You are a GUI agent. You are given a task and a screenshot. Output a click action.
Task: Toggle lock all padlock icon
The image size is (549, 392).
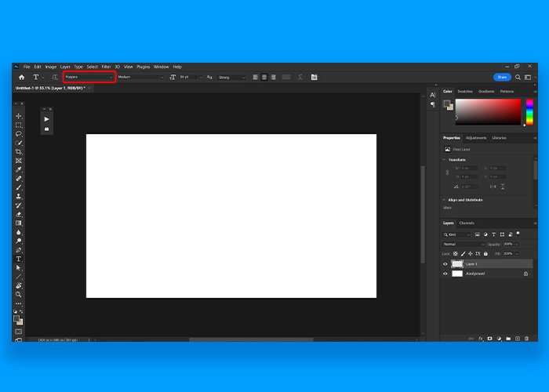[x=485, y=254]
